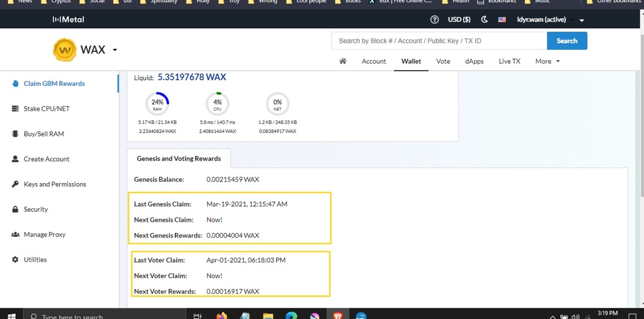
Task: Click the 3:19 PM taskbar clock
Action: point(608,313)
